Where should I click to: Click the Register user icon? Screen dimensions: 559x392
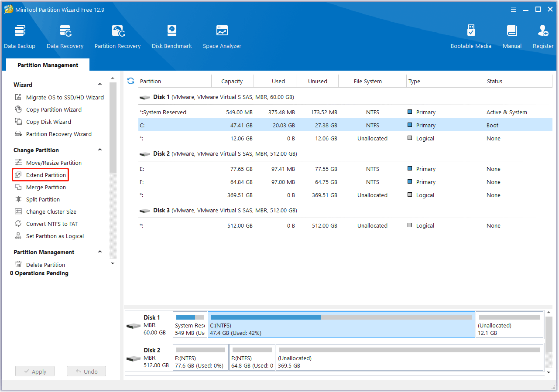[543, 37]
